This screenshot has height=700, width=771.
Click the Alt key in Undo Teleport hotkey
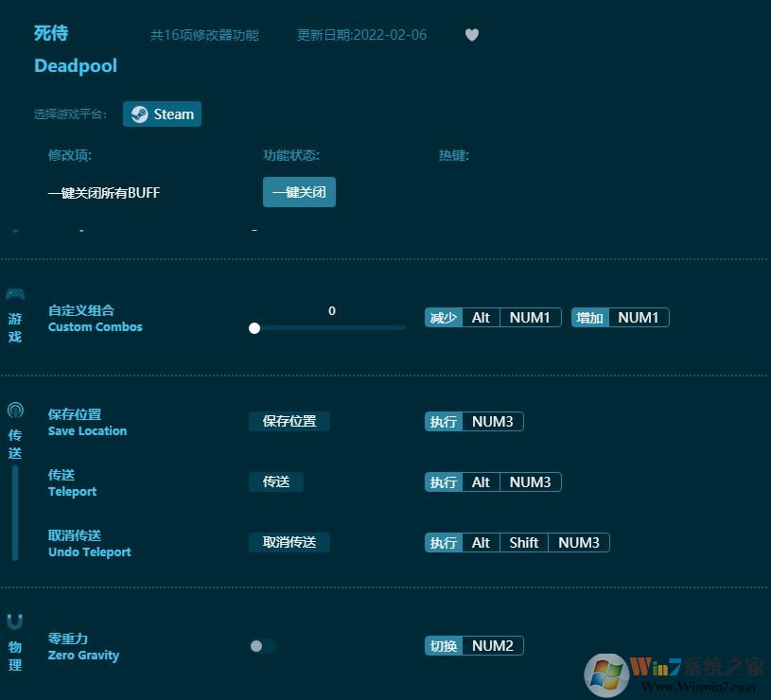click(481, 543)
